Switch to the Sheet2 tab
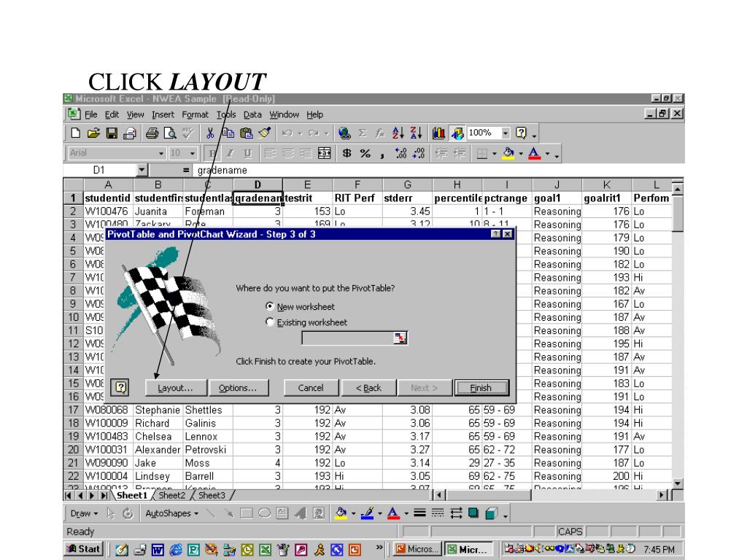This screenshot has width=747, height=560. [x=171, y=495]
